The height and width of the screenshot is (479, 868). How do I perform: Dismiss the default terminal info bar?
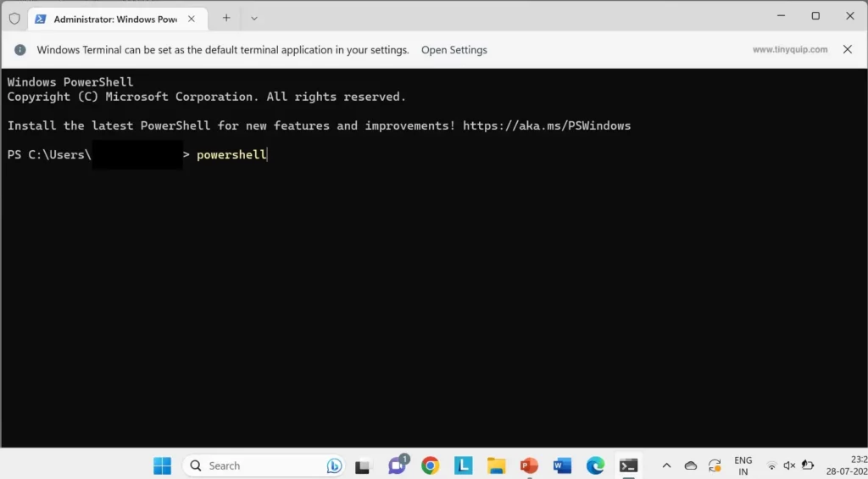click(x=847, y=49)
